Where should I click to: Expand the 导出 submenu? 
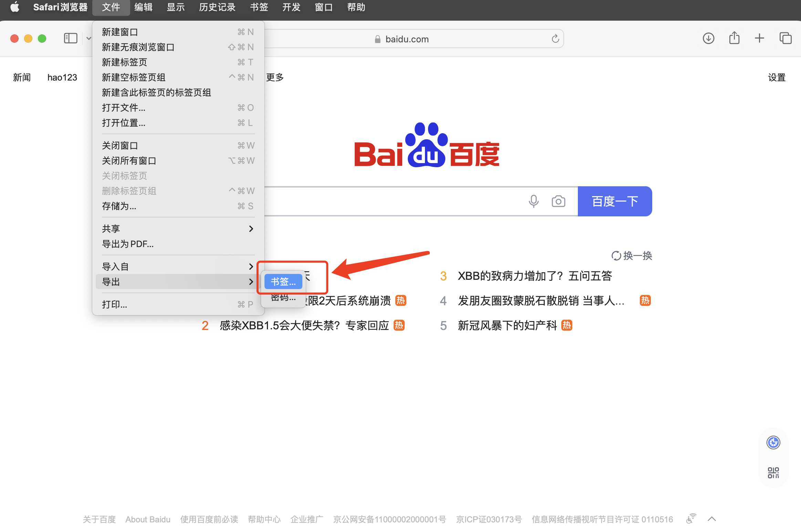point(178,282)
